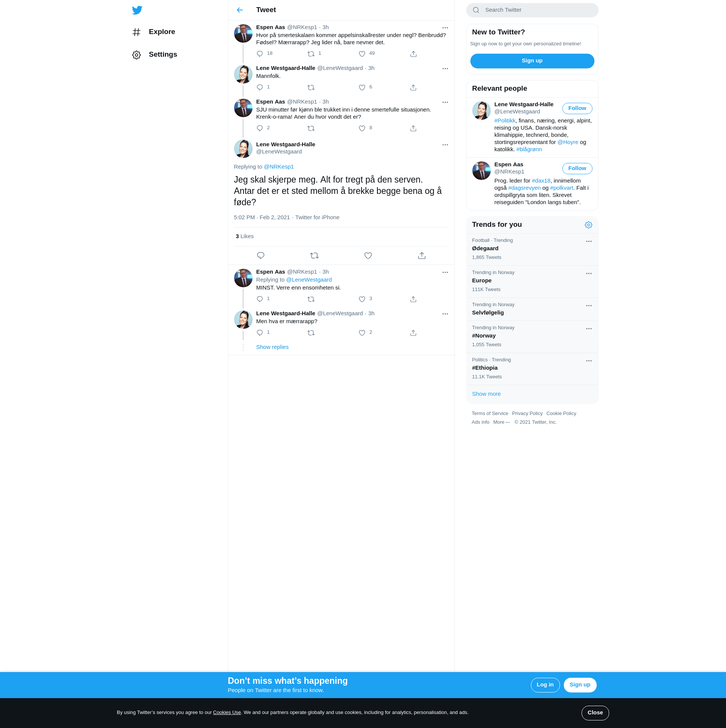Image resolution: width=726 pixels, height=728 pixels.
Task: Share the main 'Jeg skal skjerpe meg' tweet
Action: tap(422, 256)
